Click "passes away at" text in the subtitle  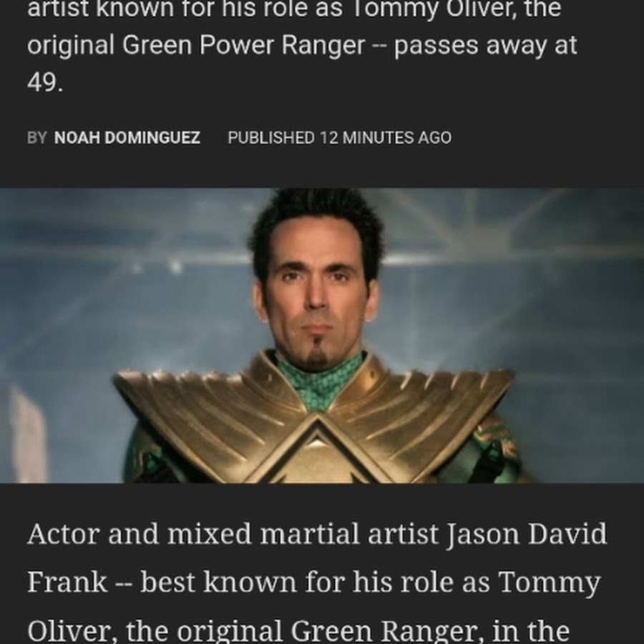pyautogui.click(x=485, y=45)
